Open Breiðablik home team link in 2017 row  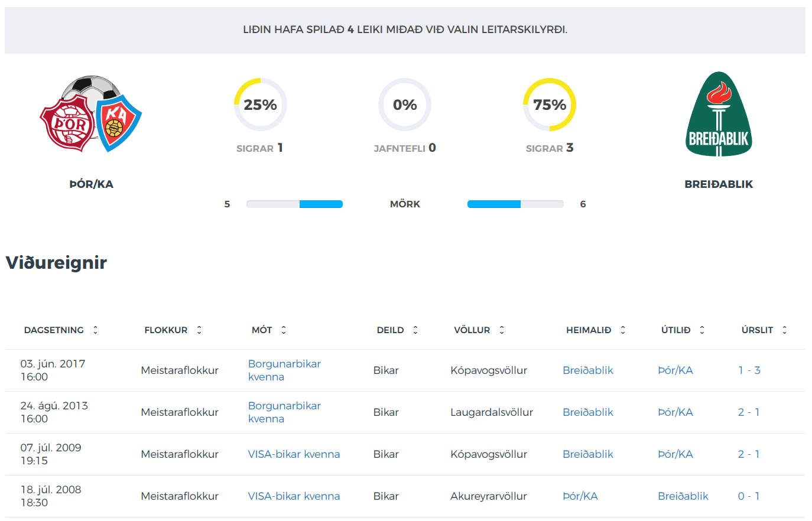tap(588, 370)
